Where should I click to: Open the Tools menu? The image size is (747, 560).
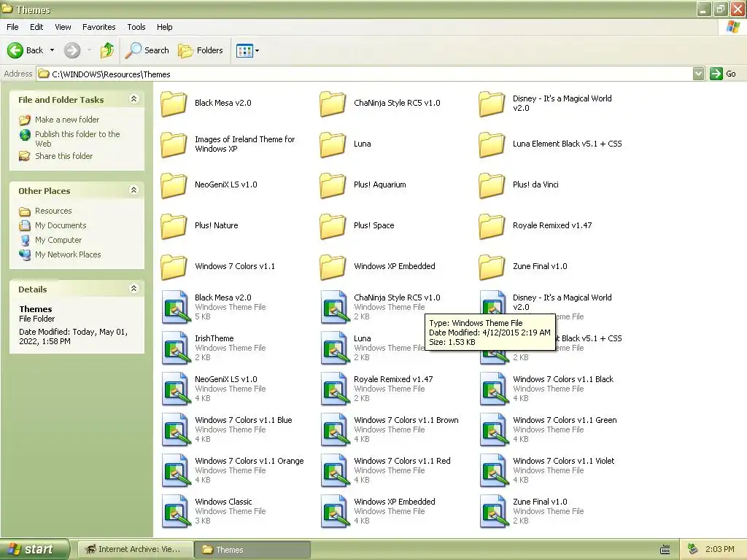tap(136, 27)
